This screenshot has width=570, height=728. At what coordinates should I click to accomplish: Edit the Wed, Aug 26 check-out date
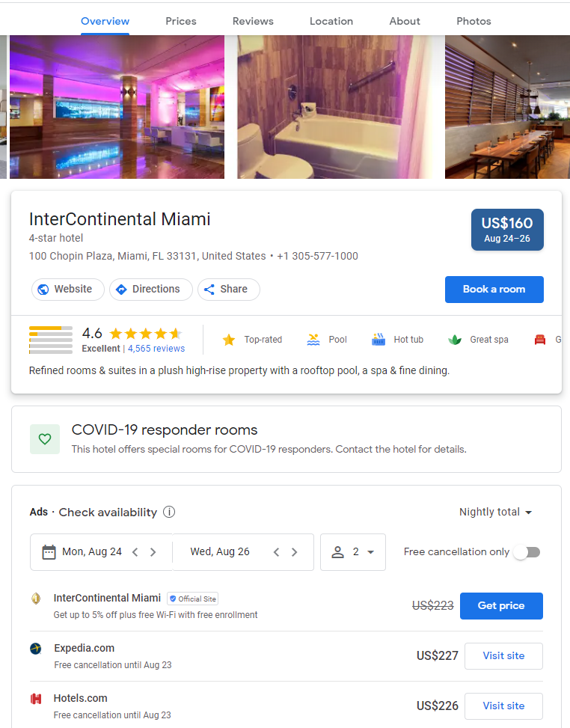[220, 551]
